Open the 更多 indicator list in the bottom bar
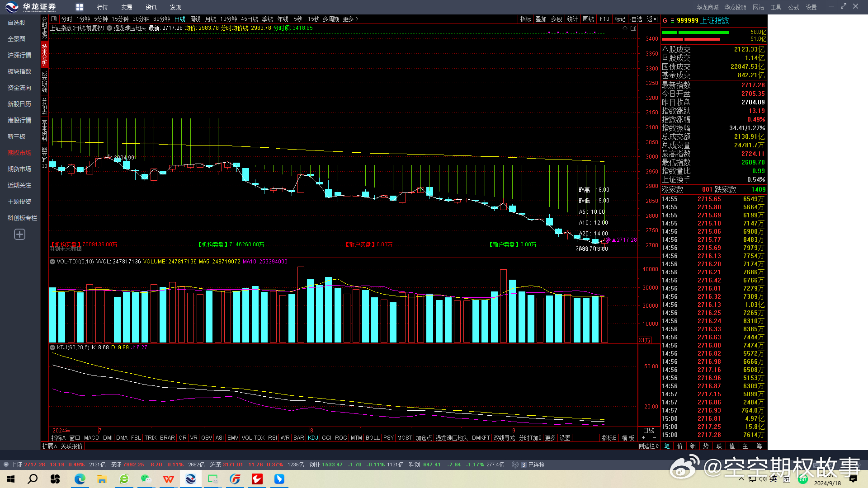 pyautogui.click(x=550, y=438)
